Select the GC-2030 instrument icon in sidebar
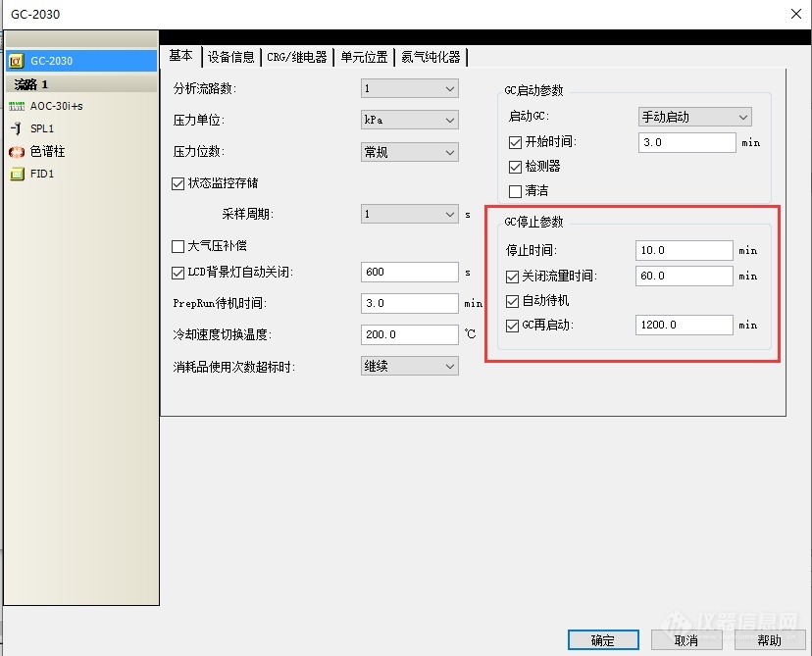This screenshot has height=656, width=812. [16, 61]
